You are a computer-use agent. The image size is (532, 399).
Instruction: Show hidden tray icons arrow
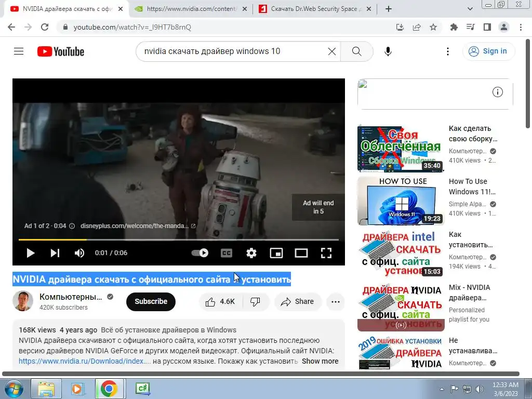(442, 389)
